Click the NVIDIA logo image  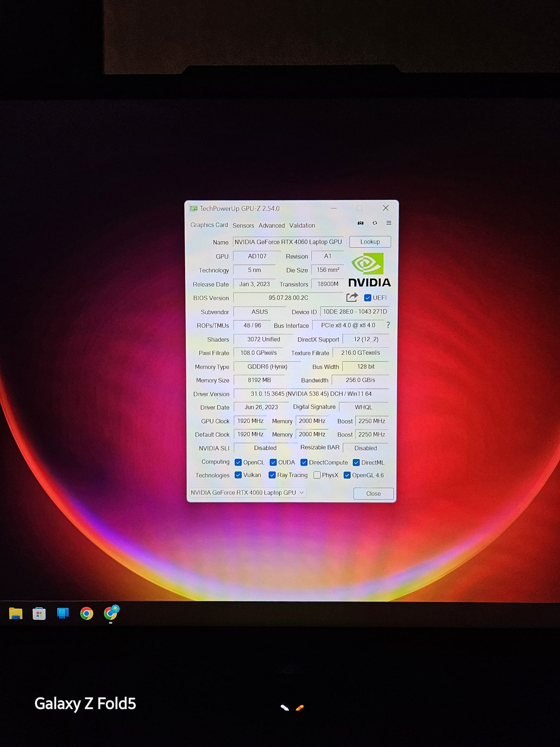[x=369, y=270]
